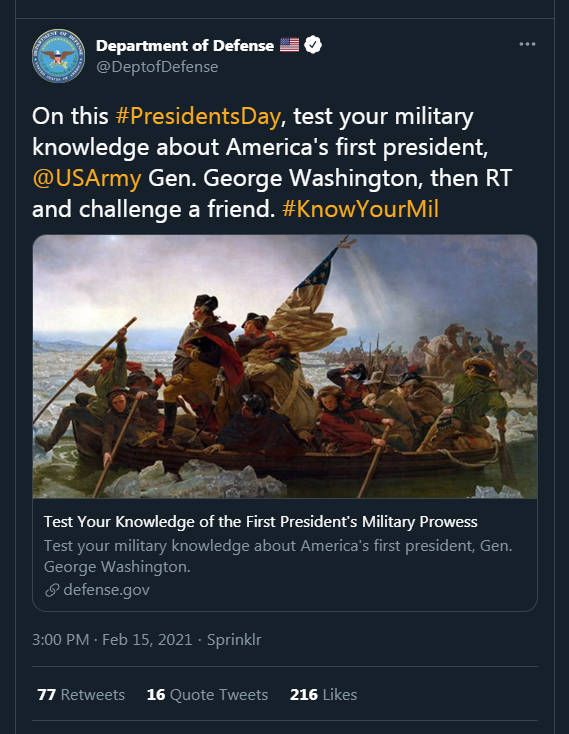This screenshot has width=569, height=734.
Task: Open the #KnowYourMil hashtag
Action: (x=360, y=209)
